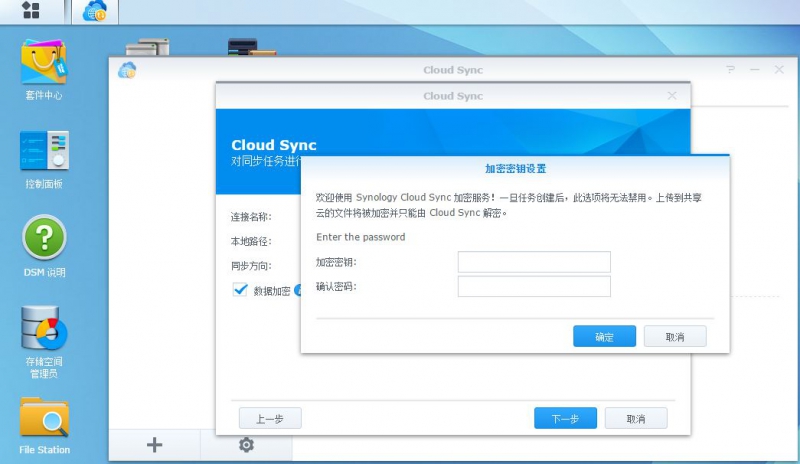Open DSM 说明 help desktop icon
Screen dimensions: 800x464
(44, 238)
